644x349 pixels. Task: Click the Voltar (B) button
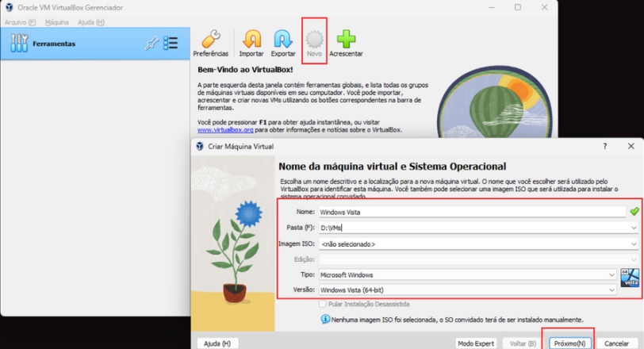523,343
